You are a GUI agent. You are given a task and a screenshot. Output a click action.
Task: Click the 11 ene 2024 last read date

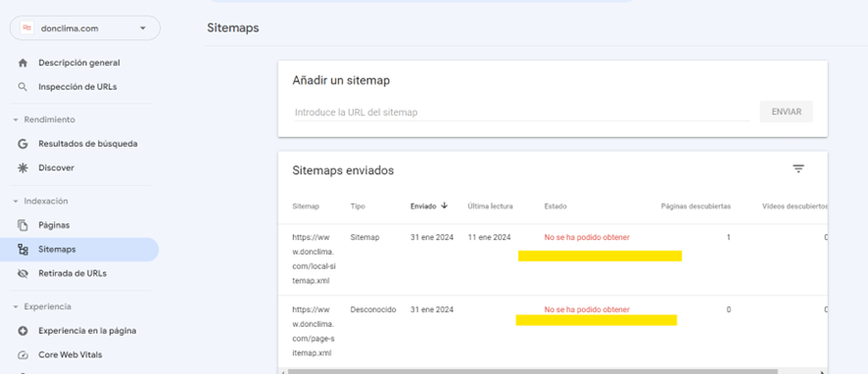(x=490, y=237)
